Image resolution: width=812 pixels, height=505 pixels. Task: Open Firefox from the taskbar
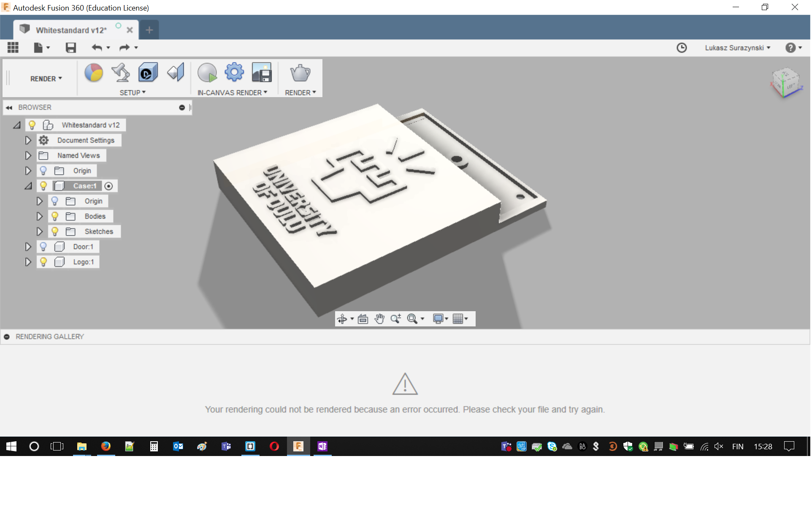pos(106,447)
